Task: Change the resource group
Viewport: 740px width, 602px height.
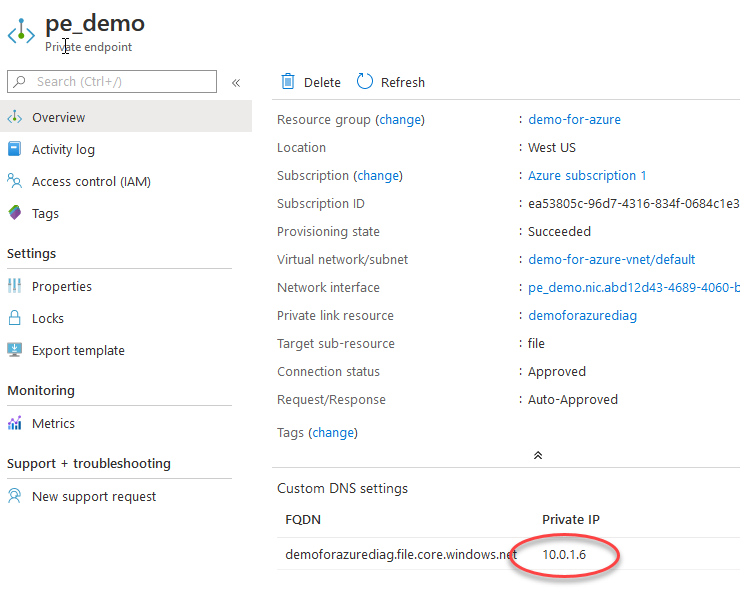Action: [400, 120]
